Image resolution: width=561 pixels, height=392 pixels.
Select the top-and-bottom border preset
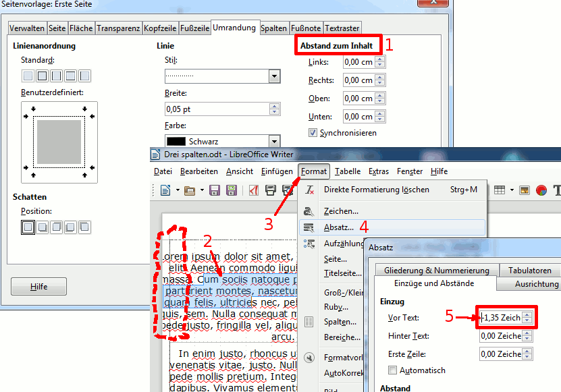point(70,76)
